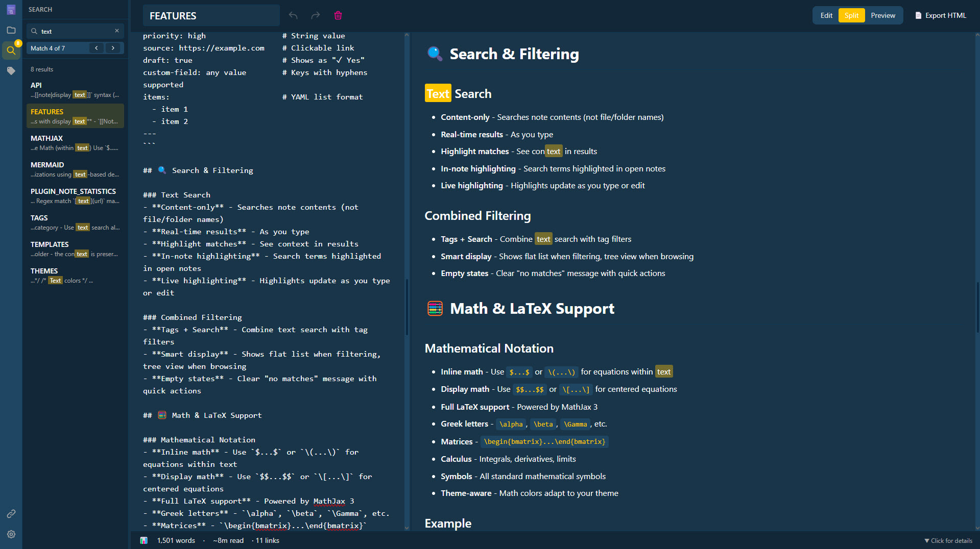Click the 'Mathematical Notation' preview heading

pos(489,348)
